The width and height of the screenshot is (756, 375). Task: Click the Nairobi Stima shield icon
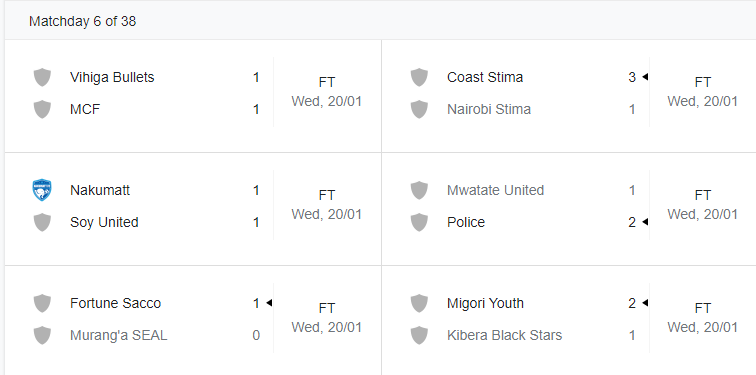[x=419, y=109]
